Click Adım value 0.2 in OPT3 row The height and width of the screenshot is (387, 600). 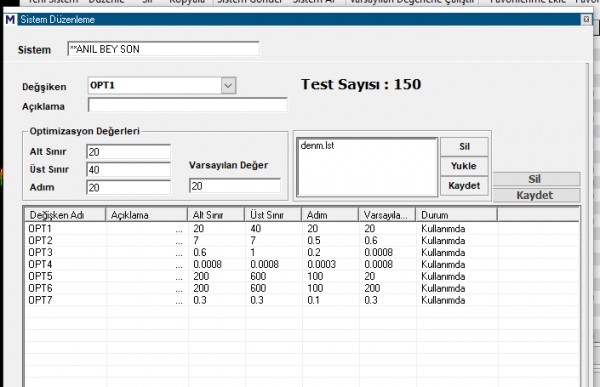point(314,252)
